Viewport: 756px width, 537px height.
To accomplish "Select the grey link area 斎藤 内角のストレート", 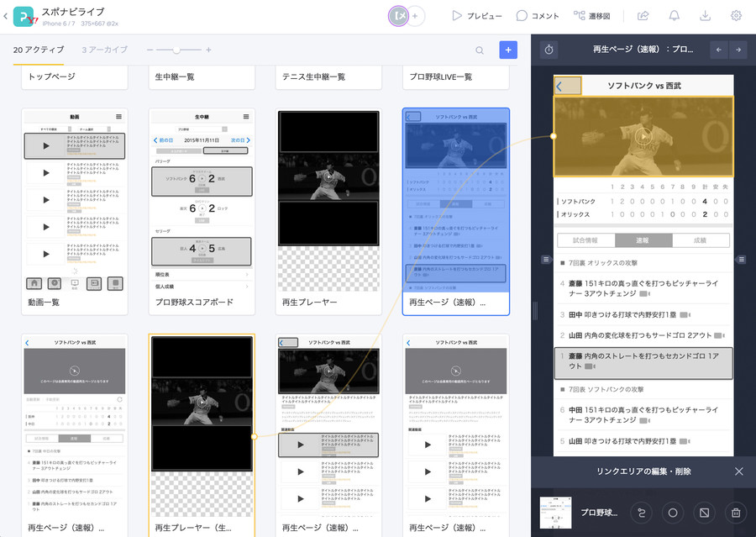I will click(x=643, y=362).
